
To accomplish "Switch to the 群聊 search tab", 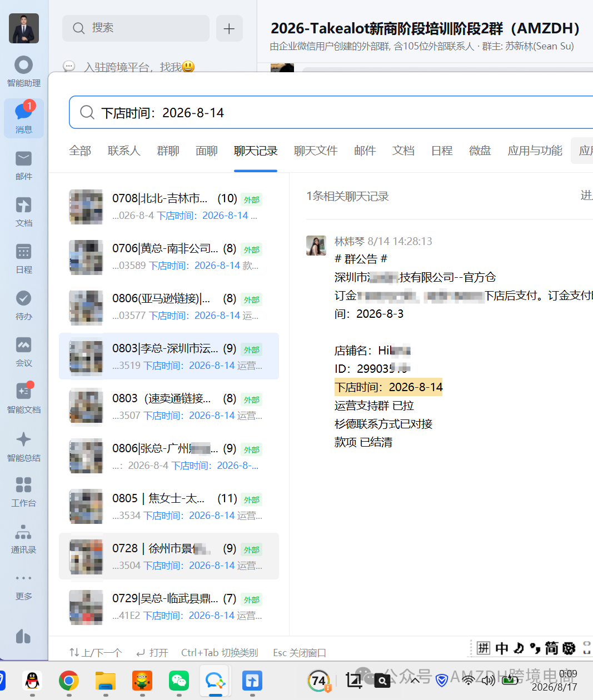I will tap(168, 151).
